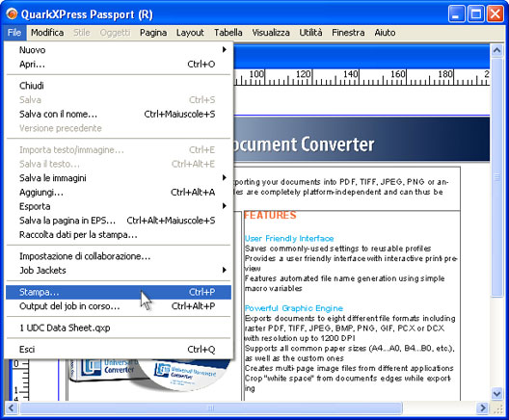Image resolution: width=509 pixels, height=420 pixels.
Task: Choose Esci to quit
Action: pyautogui.click(x=119, y=350)
